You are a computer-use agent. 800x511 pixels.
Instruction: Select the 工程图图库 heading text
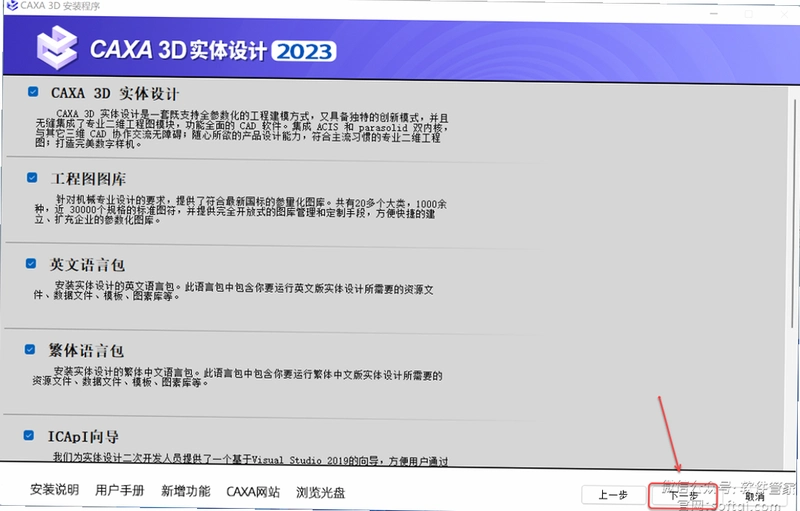[x=88, y=179]
